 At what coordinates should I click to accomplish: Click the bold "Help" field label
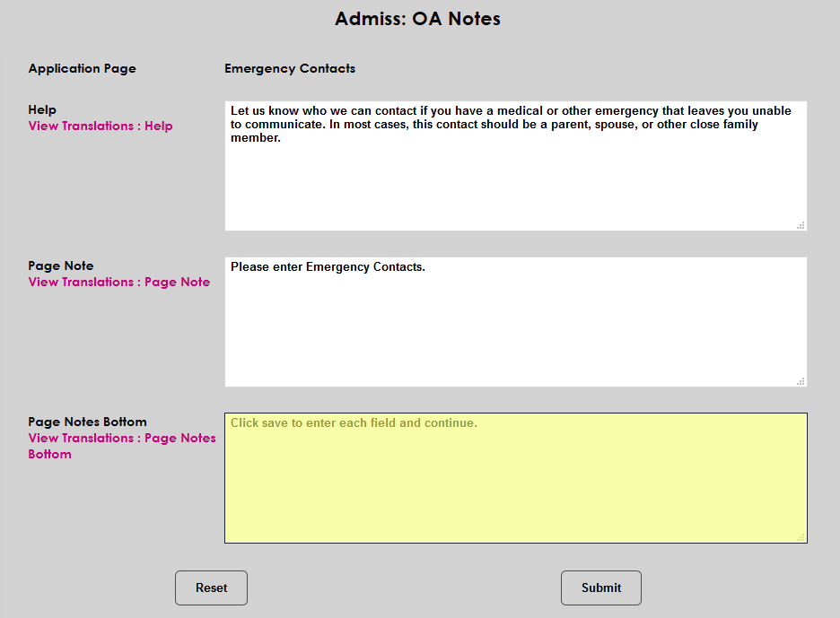(x=41, y=109)
